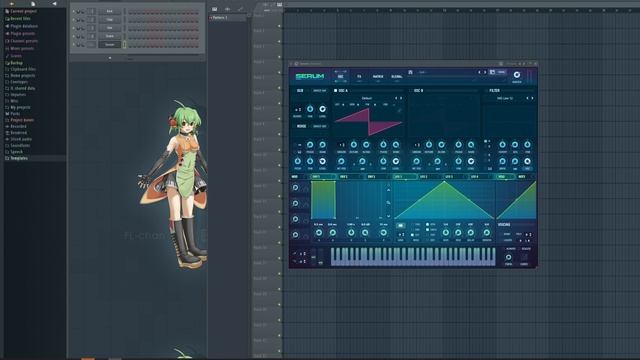Click the browser file document icon
640x360 pixels.
click(x=33, y=4)
